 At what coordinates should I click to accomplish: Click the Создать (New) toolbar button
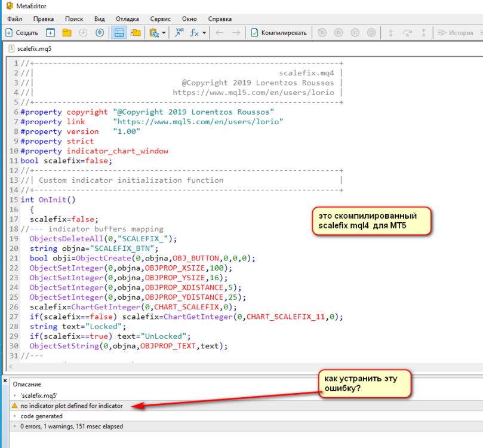pos(22,33)
